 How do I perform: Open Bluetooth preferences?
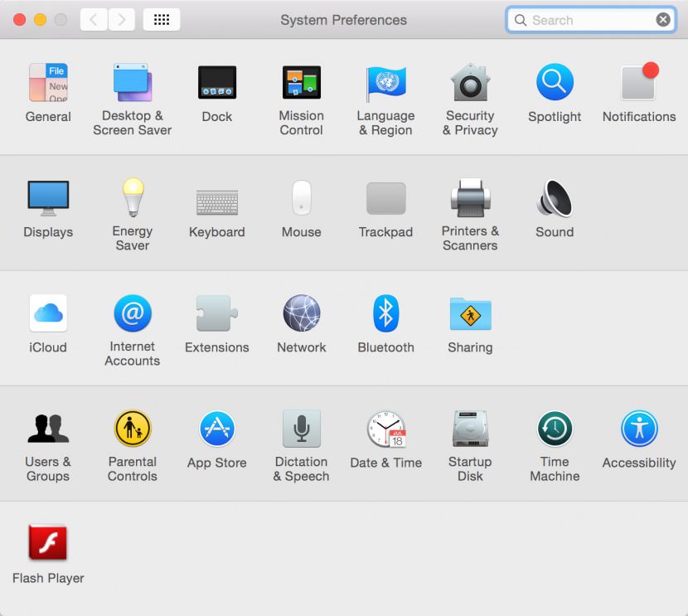click(385, 313)
